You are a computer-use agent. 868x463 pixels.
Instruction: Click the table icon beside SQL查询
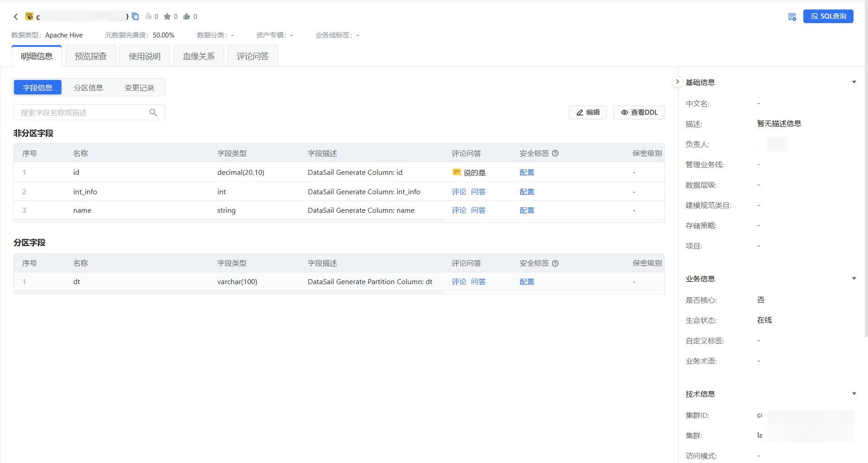click(x=792, y=17)
